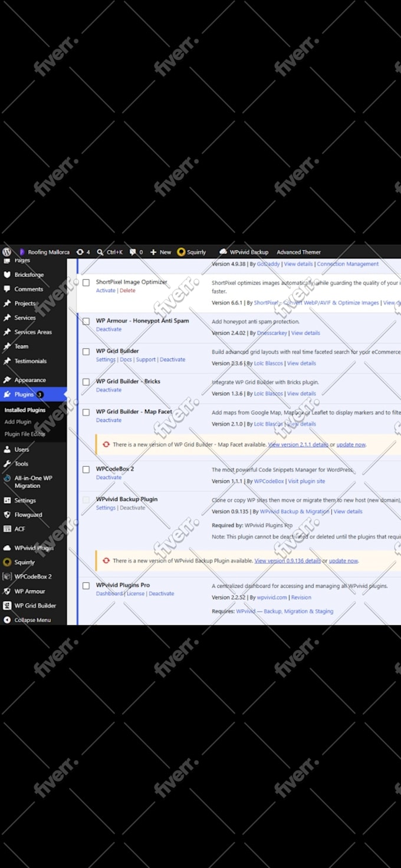This screenshot has width=401, height=868.
Task: Open the Dnesscarkey author link
Action: 272,333
